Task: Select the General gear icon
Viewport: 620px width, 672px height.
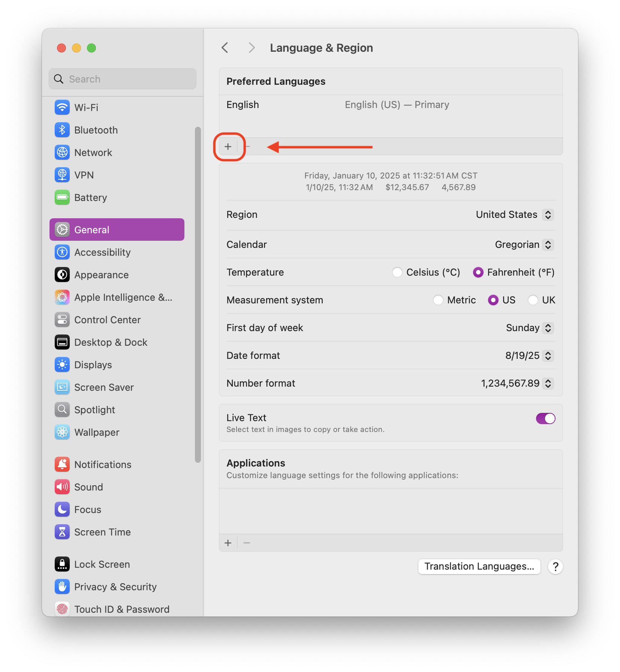Action: [62, 230]
